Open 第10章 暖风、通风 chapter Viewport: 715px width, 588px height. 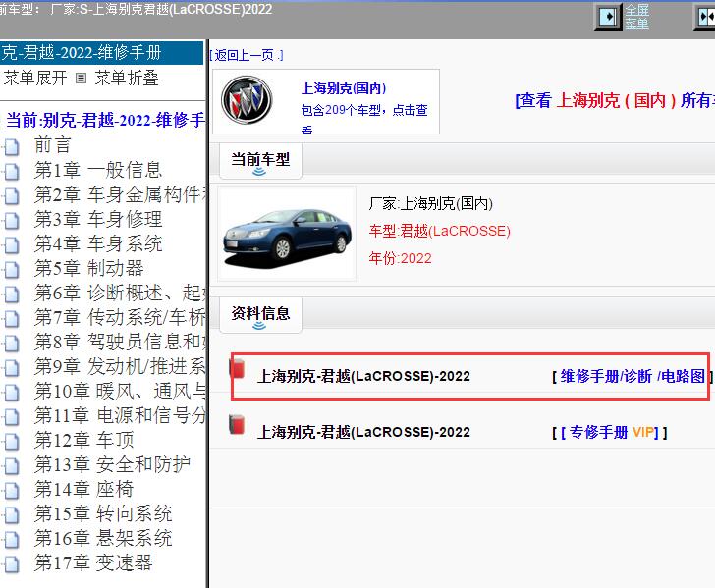(x=121, y=391)
